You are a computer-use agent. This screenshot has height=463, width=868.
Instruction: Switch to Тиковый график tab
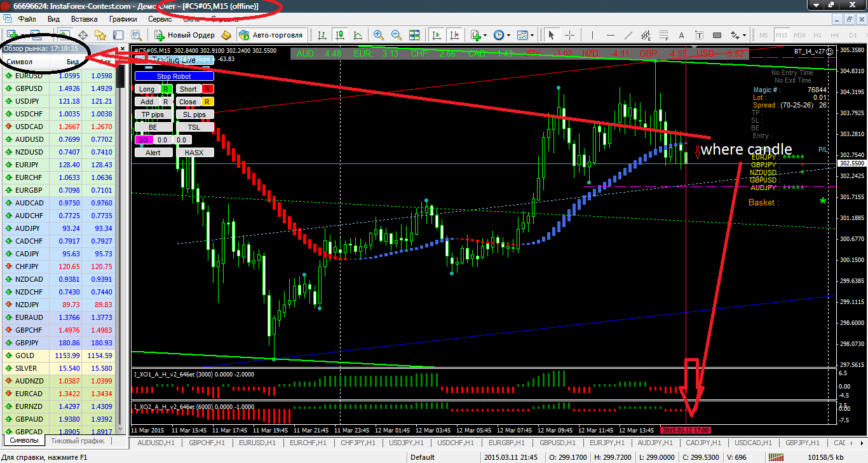[x=78, y=440]
